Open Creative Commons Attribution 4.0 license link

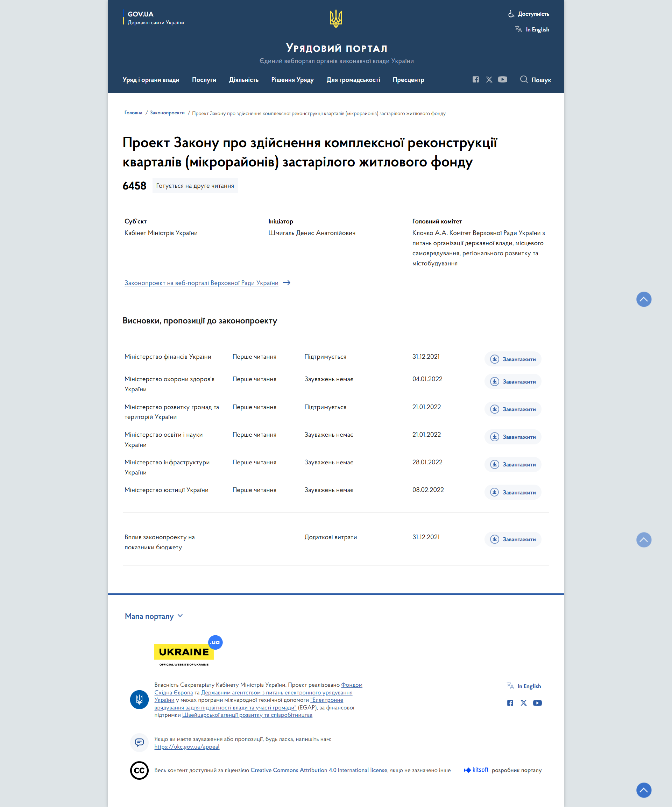319,771
